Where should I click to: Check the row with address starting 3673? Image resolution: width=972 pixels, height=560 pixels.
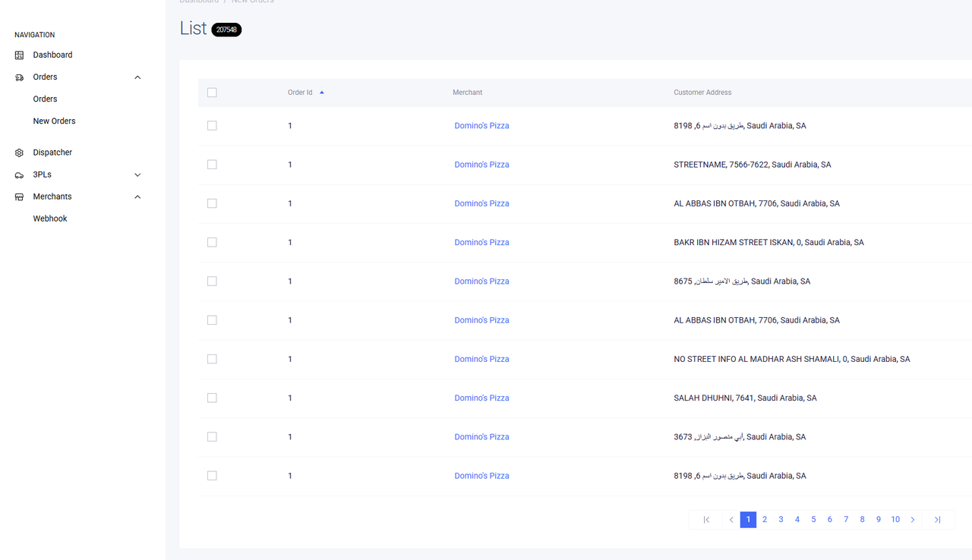pos(212,437)
